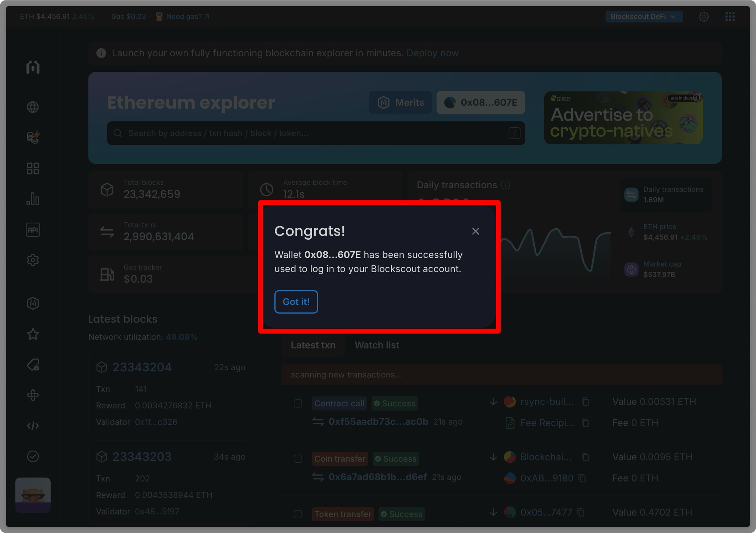Focus the address/txn hash search field
The height and width of the screenshot is (533, 756).
click(316, 133)
